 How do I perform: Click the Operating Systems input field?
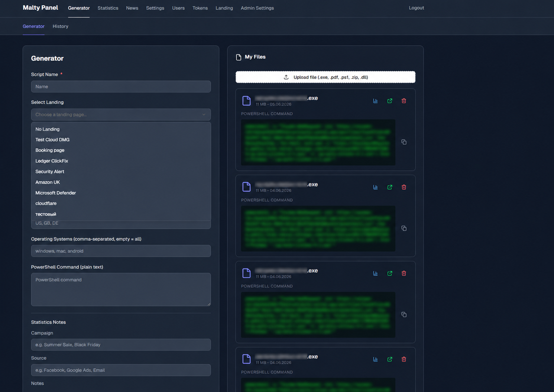[x=121, y=251]
